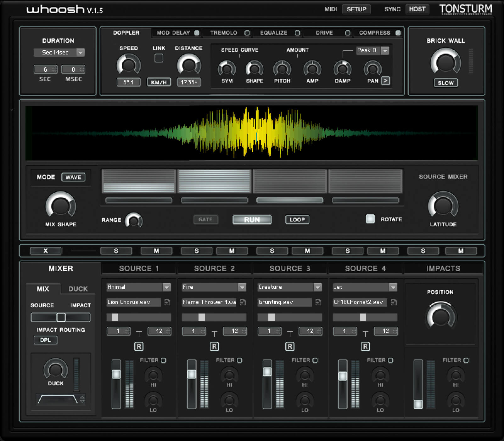Click the LOOP button
The image size is (504, 441).
coord(297,220)
